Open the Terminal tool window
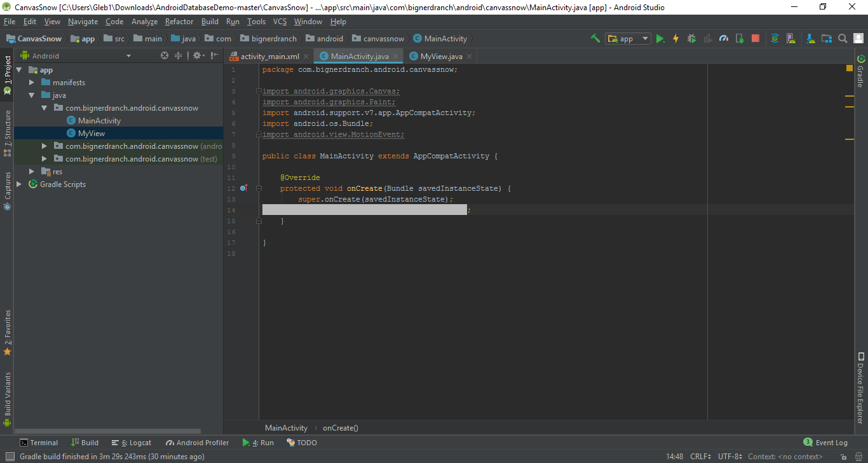868x463 pixels. point(39,443)
